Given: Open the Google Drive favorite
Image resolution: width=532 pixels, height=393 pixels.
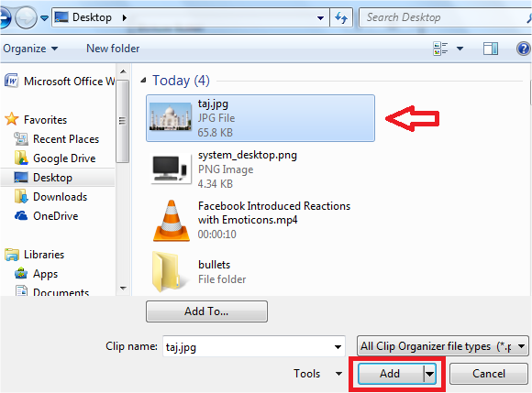Looking at the screenshot, I should pyautogui.click(x=55, y=158).
